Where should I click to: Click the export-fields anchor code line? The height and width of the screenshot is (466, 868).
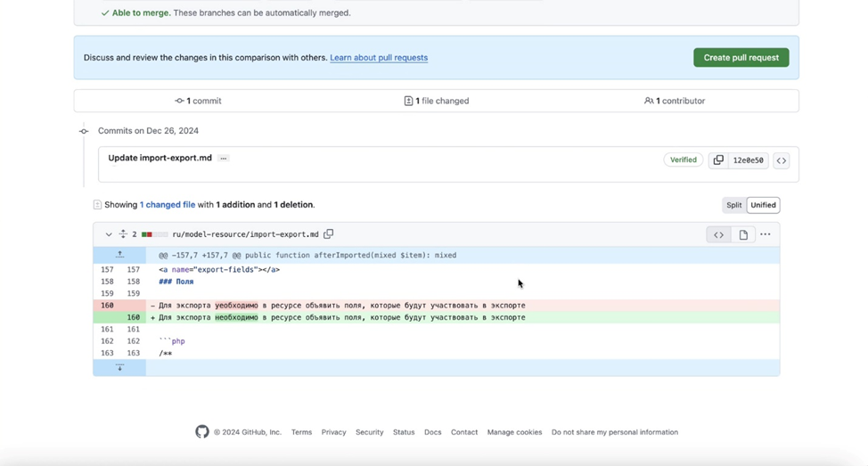click(x=219, y=269)
